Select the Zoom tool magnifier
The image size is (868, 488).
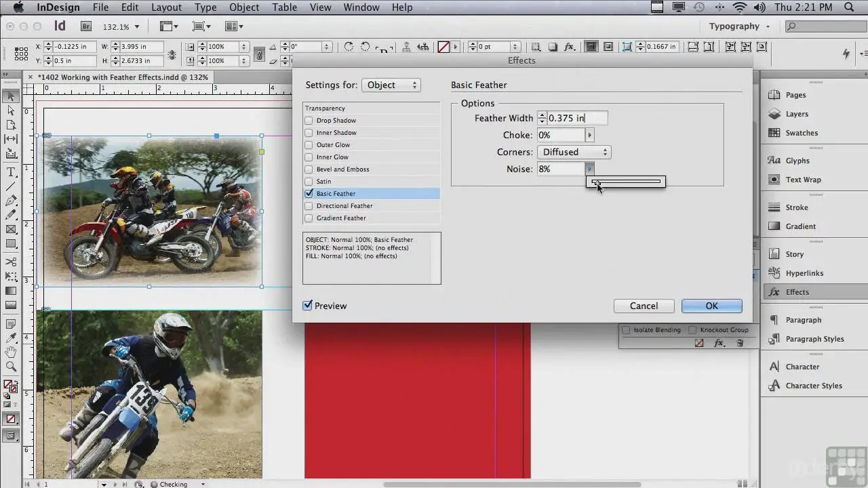pyautogui.click(x=11, y=367)
